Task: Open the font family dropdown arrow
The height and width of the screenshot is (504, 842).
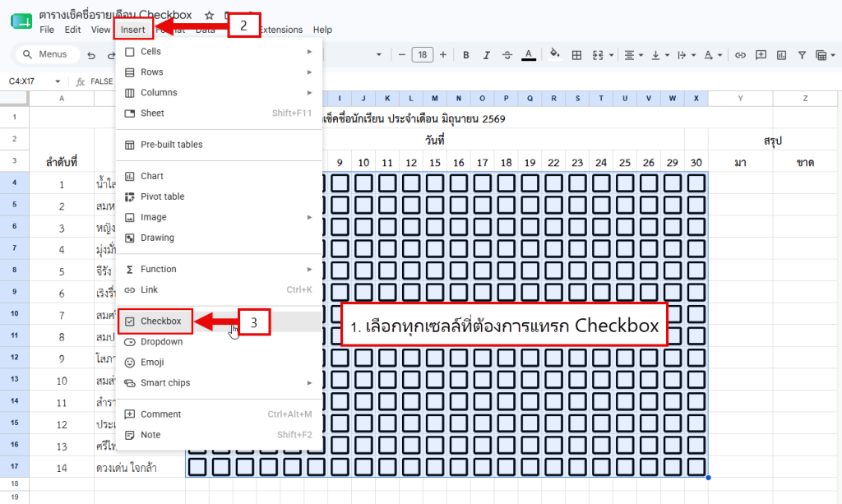Action: point(379,55)
